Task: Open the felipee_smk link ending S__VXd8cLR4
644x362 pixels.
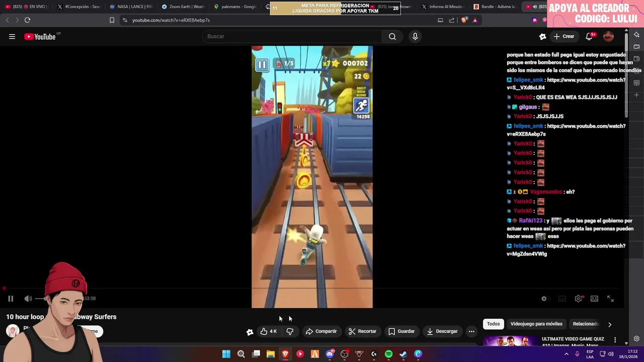Action: tap(566, 83)
